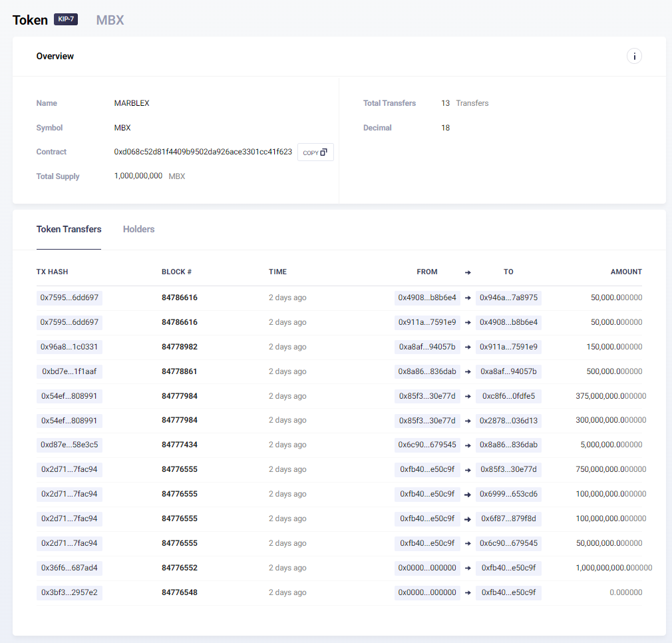Open recipient address 0x6999...653cd6
The image size is (672, 643).
[508, 494]
